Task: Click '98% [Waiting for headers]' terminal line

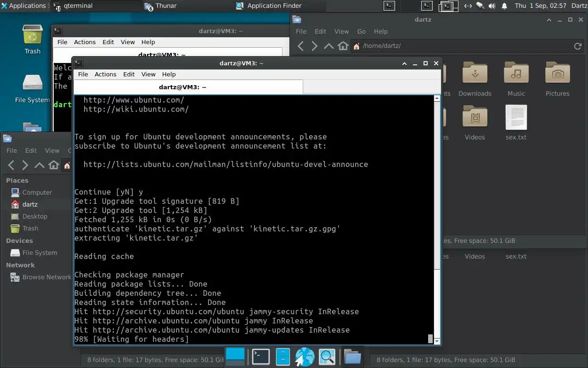Action: [131, 339]
